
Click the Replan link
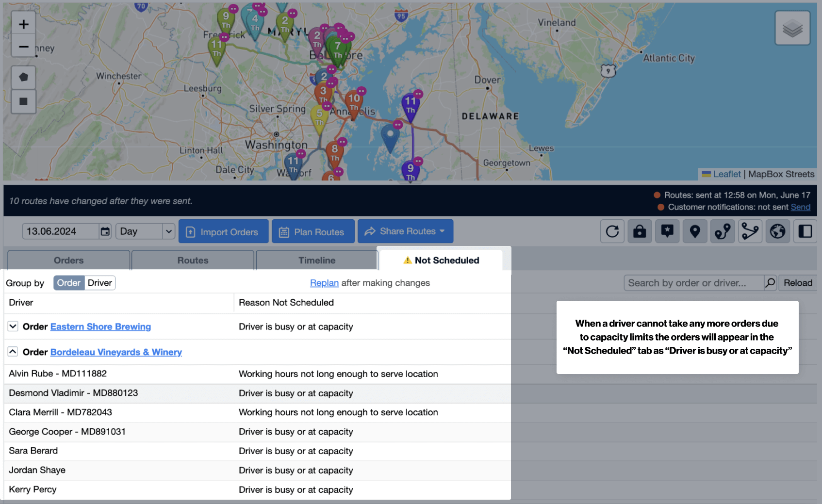coord(324,283)
